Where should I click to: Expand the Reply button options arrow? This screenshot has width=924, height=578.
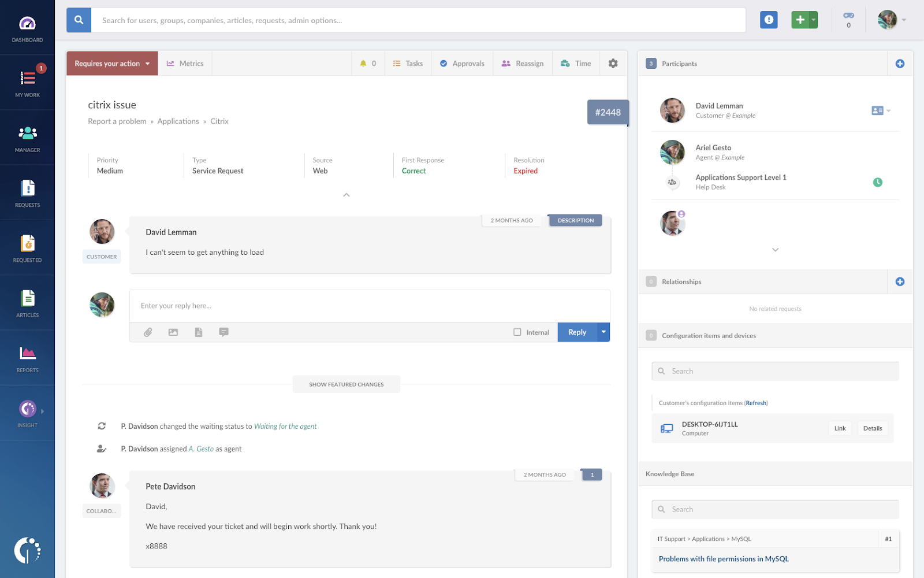point(603,332)
